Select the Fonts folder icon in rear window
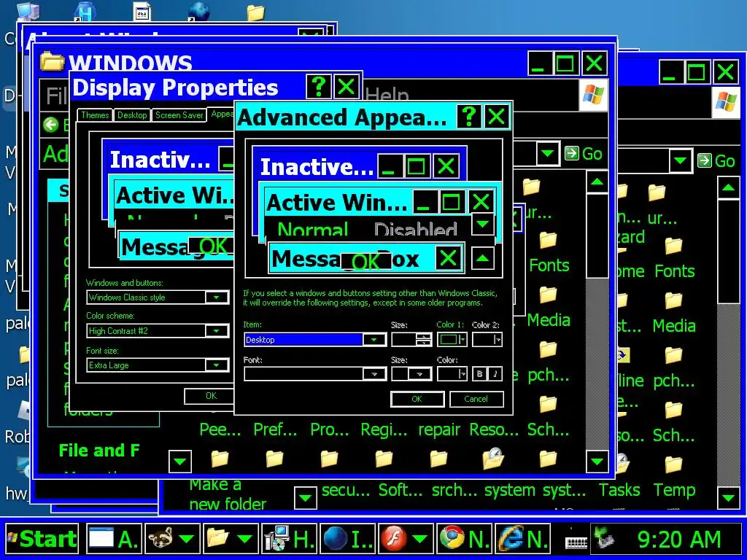747x560 pixels. click(673, 246)
